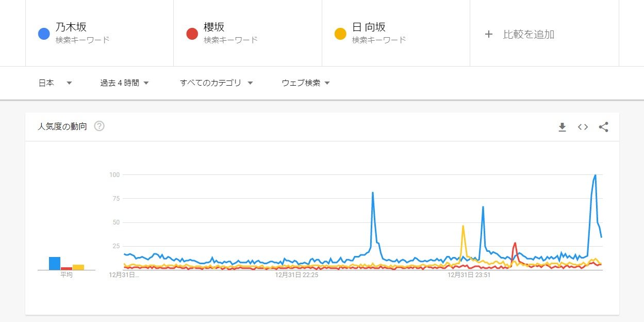This screenshot has width=644, height=322.
Task: Download the interest over time chart data
Action: [x=562, y=127]
